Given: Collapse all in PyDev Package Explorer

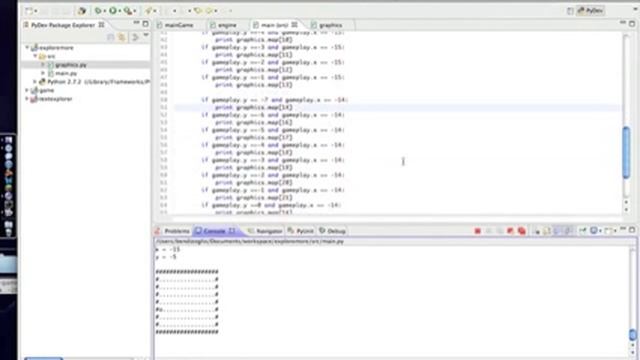Looking at the screenshot, I should point(110,37).
